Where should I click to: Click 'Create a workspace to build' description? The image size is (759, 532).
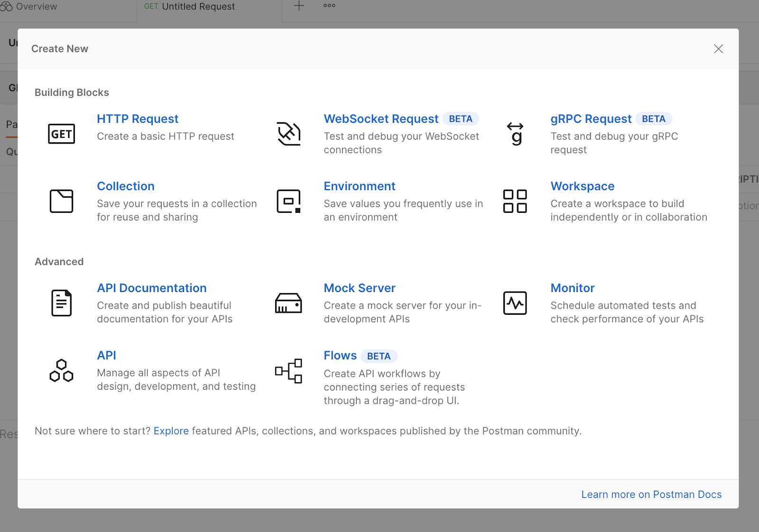coord(629,211)
